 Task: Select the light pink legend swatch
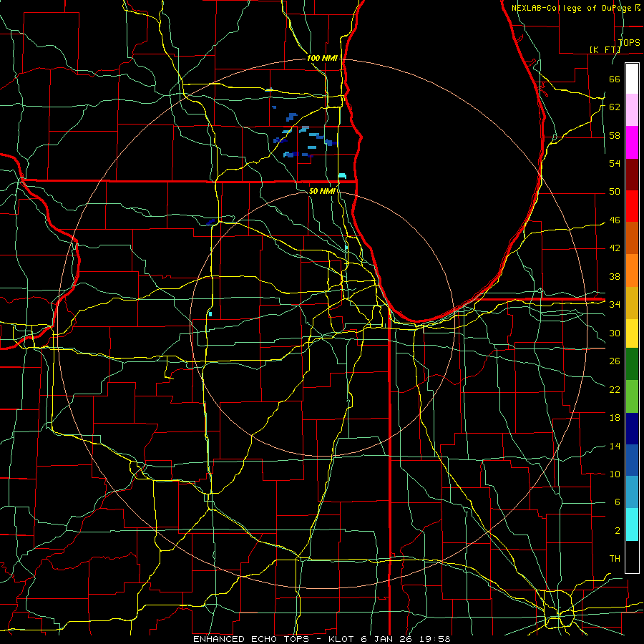(x=632, y=110)
